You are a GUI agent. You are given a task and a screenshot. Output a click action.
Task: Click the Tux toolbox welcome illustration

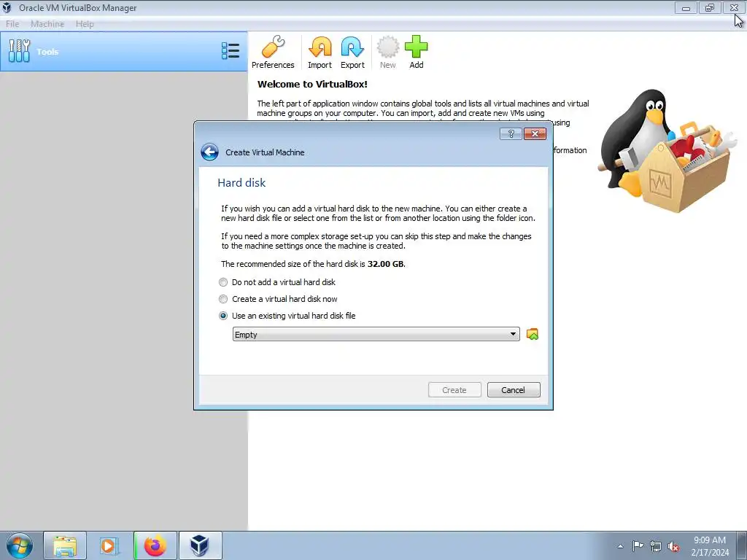click(667, 150)
